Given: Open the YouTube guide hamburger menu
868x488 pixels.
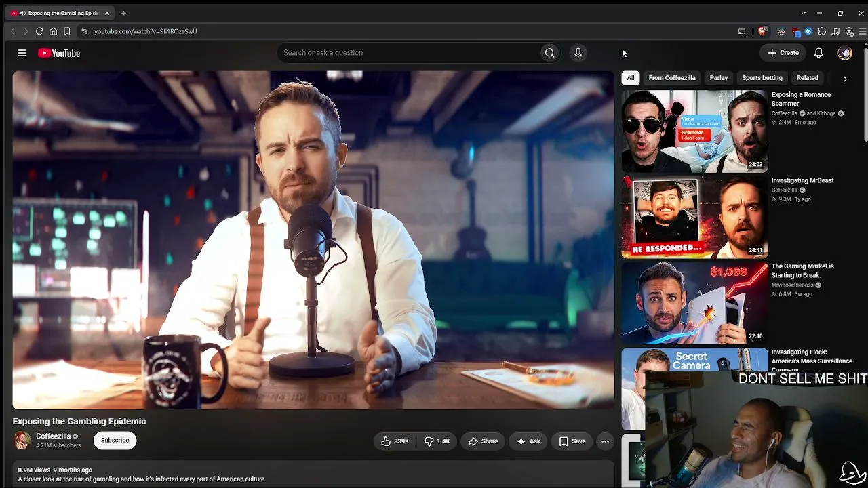Looking at the screenshot, I should pos(22,53).
